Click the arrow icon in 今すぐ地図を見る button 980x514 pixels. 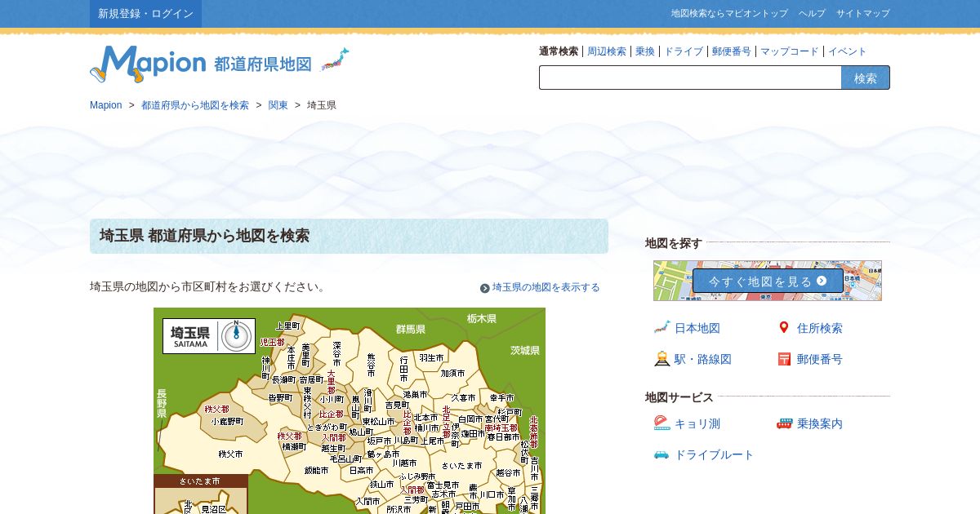(822, 281)
